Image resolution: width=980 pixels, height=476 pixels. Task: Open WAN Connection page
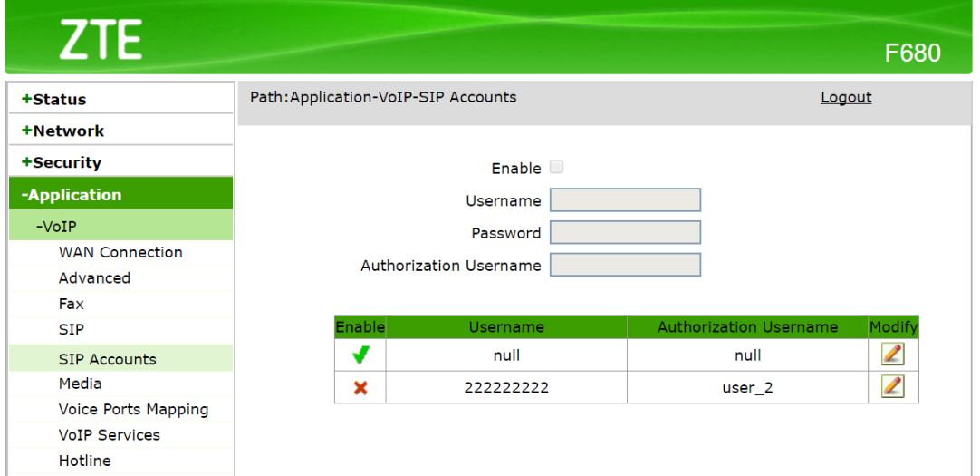[x=120, y=252]
